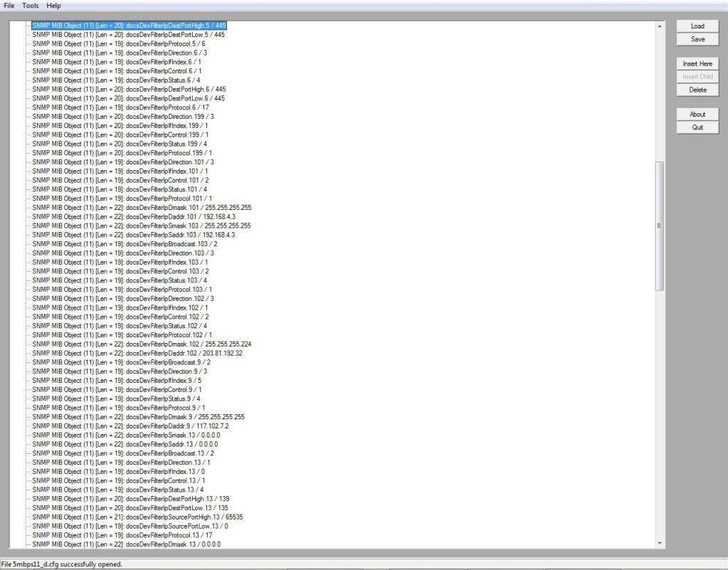The height and width of the screenshot is (570, 728).
Task: Click the Quit button
Action: (x=697, y=127)
